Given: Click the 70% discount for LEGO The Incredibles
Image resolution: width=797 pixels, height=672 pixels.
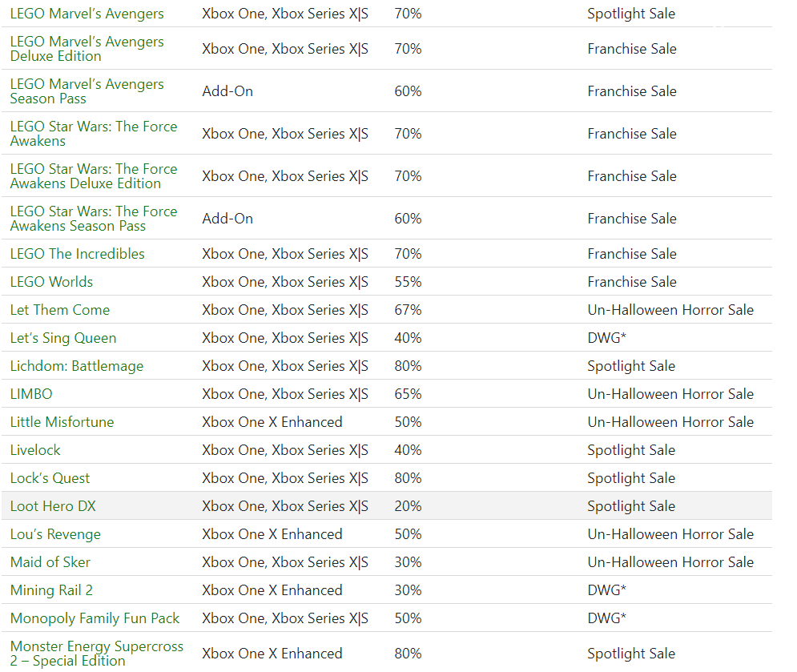Looking at the screenshot, I should coord(409,254).
